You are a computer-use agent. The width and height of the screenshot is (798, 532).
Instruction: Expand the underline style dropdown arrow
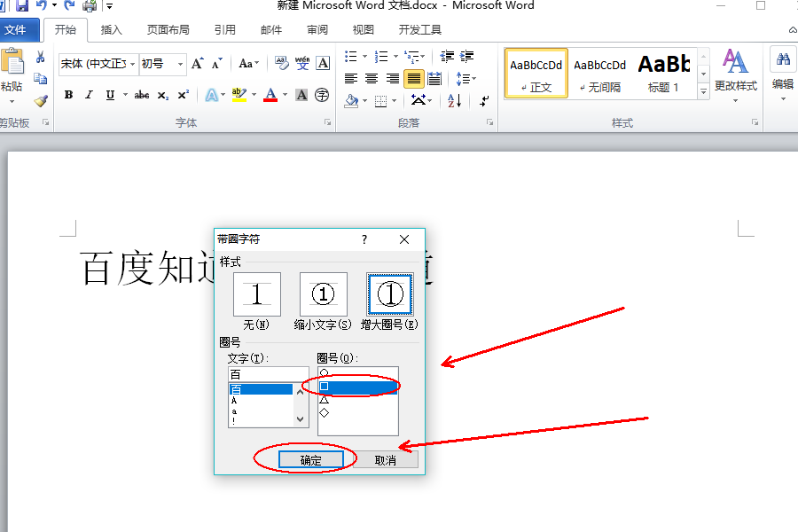125,95
